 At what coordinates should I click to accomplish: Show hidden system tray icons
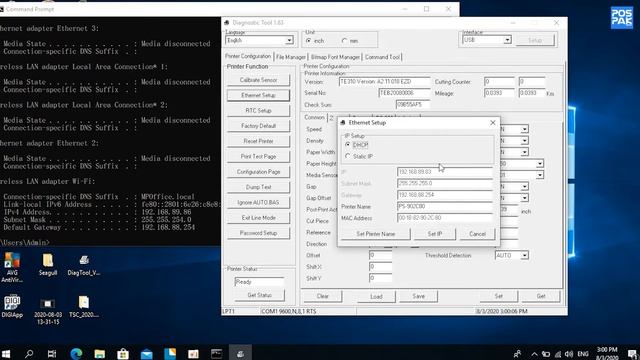click(534, 354)
